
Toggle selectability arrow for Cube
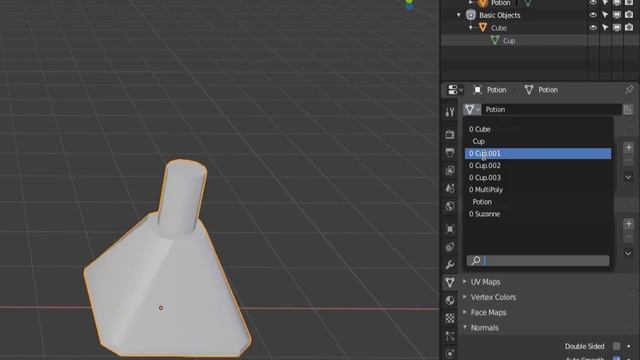coord(605,28)
